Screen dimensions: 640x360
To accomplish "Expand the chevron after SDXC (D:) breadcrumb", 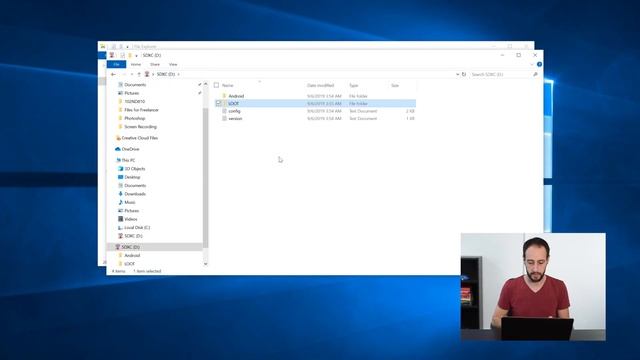I will click(x=178, y=74).
